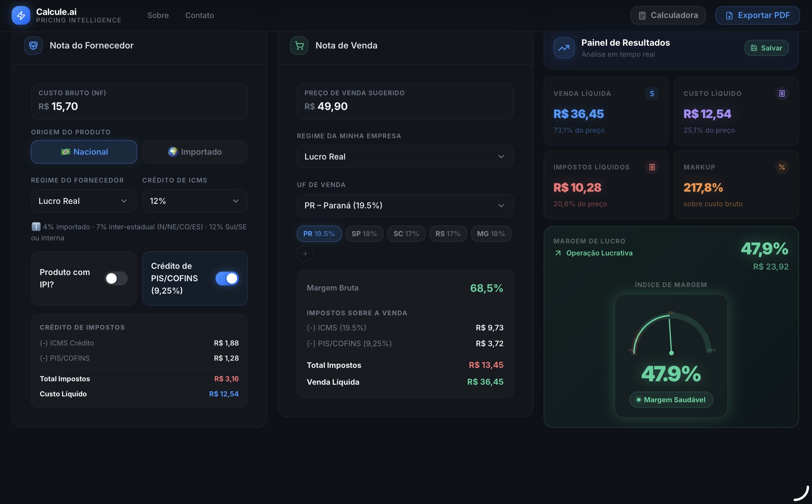The height and width of the screenshot is (504, 812).
Task: Click the Painel de Resultados trend icon
Action: (x=564, y=48)
